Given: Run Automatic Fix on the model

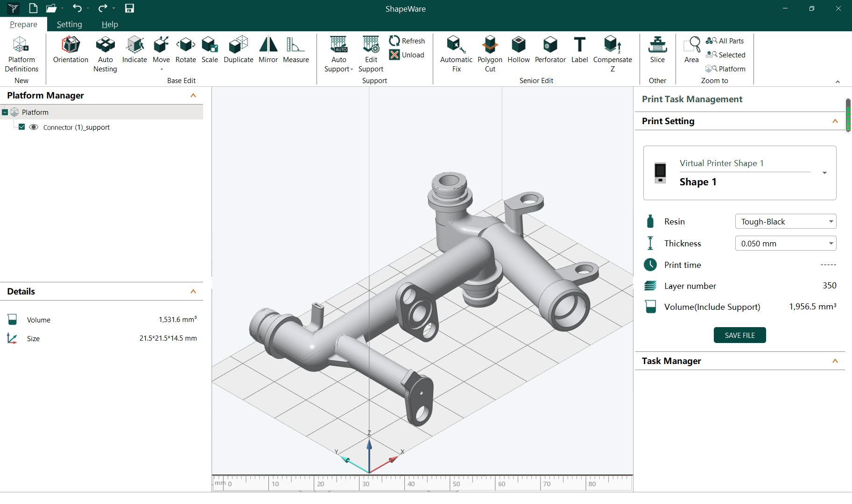Looking at the screenshot, I should [456, 51].
